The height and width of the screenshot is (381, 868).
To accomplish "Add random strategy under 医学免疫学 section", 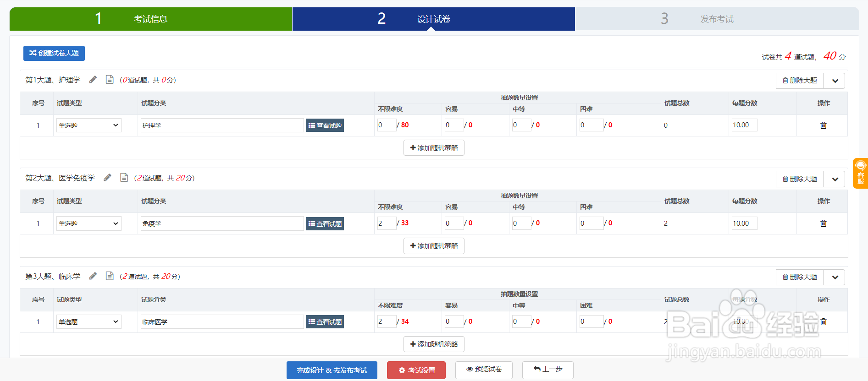I will click(x=434, y=246).
